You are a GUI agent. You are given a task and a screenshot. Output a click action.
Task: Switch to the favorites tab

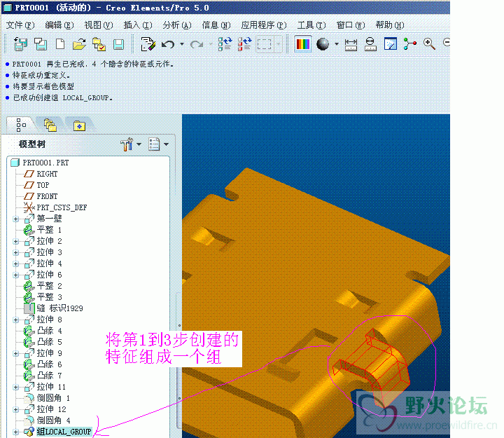pos(79,125)
